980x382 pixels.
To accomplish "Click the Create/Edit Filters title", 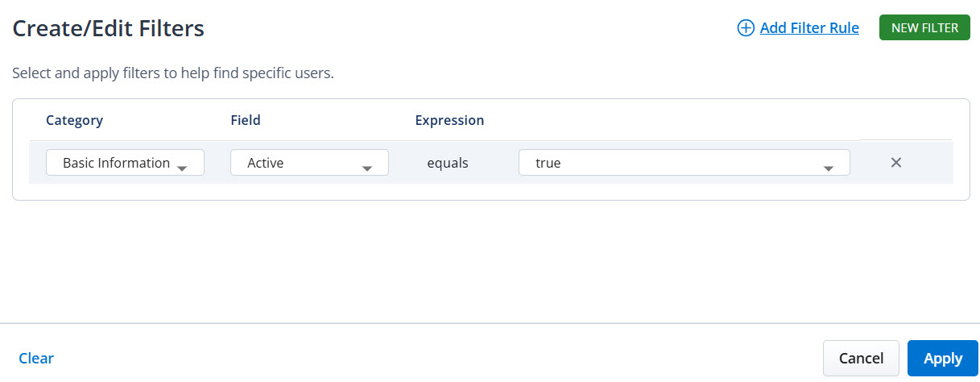I will (x=108, y=29).
